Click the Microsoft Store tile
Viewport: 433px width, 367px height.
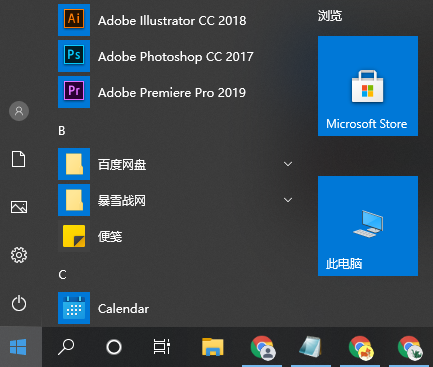(x=368, y=86)
